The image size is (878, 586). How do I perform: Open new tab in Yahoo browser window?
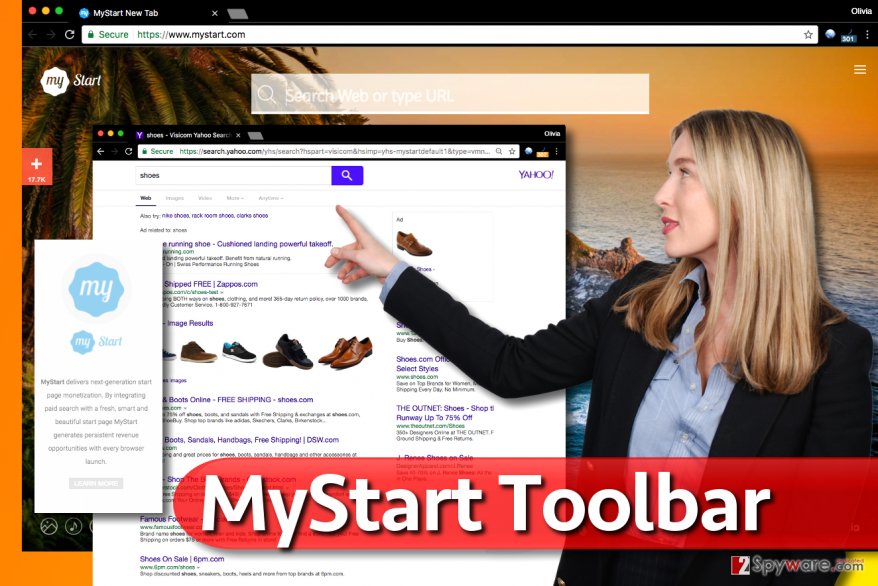tap(255, 135)
